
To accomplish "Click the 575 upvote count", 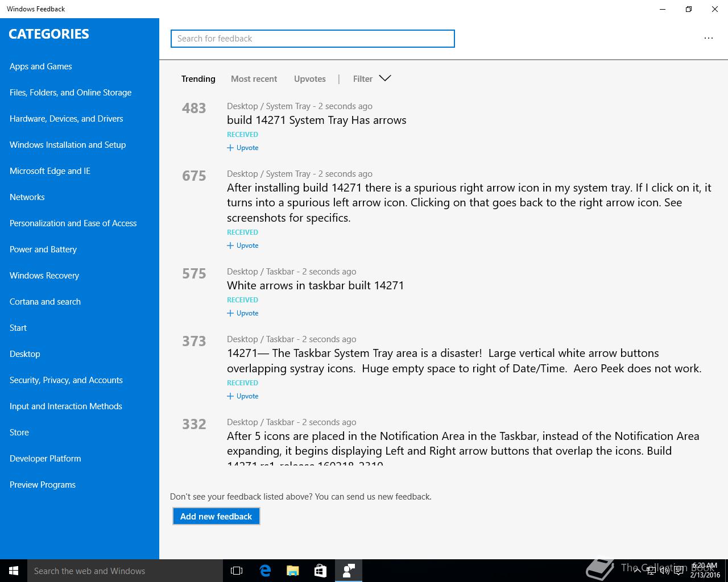I will tap(194, 273).
